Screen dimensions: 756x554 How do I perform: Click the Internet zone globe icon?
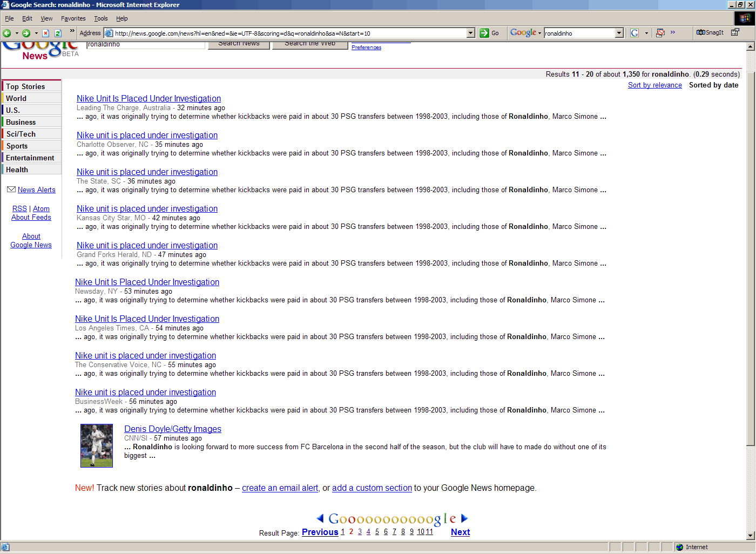point(680,547)
